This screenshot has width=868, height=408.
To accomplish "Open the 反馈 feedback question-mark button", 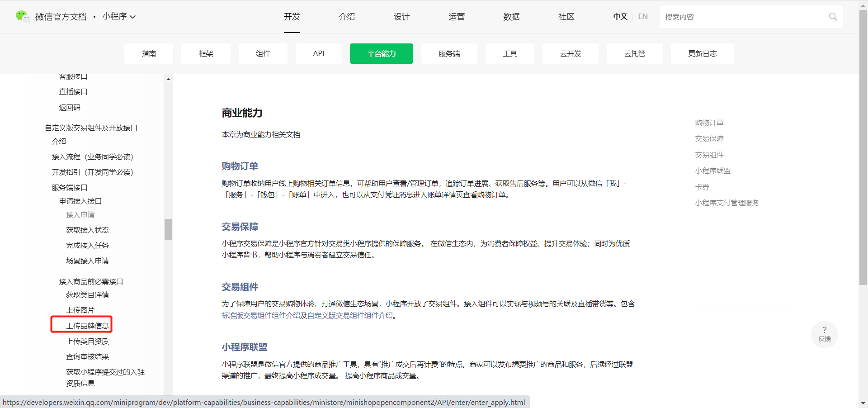I will [x=824, y=334].
